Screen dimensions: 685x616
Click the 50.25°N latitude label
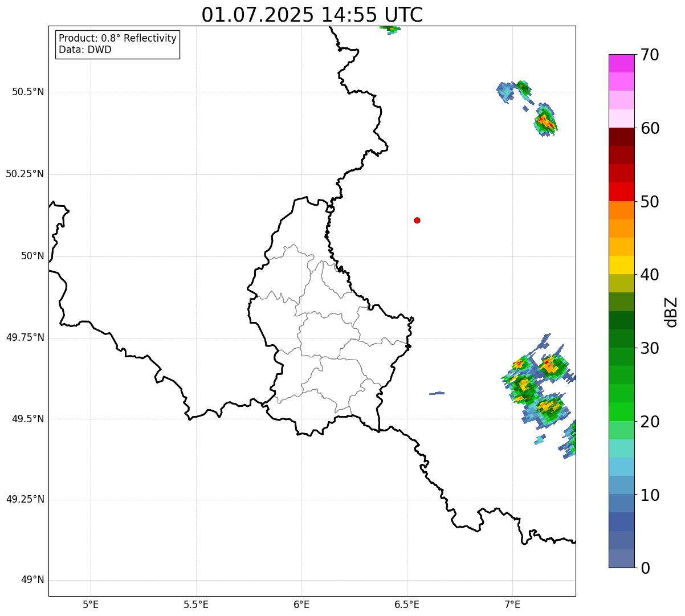click(x=25, y=174)
